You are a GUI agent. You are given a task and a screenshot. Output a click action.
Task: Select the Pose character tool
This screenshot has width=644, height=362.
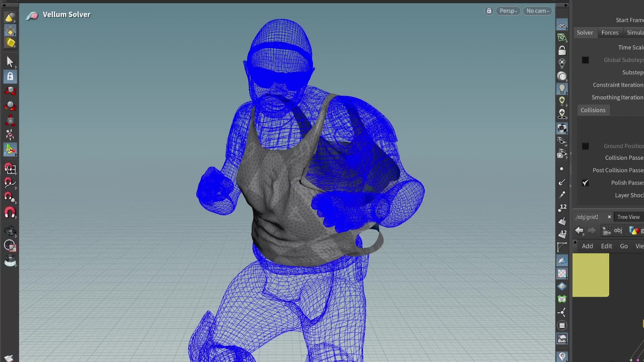coord(10,134)
